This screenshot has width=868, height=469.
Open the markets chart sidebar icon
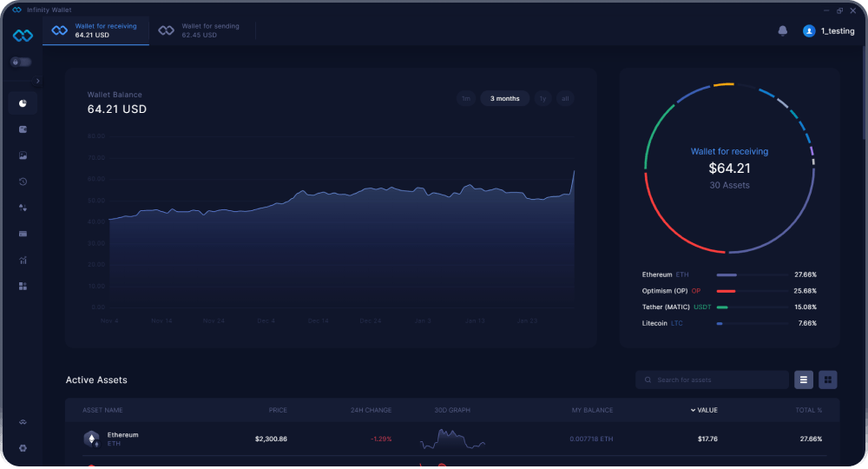click(x=23, y=260)
